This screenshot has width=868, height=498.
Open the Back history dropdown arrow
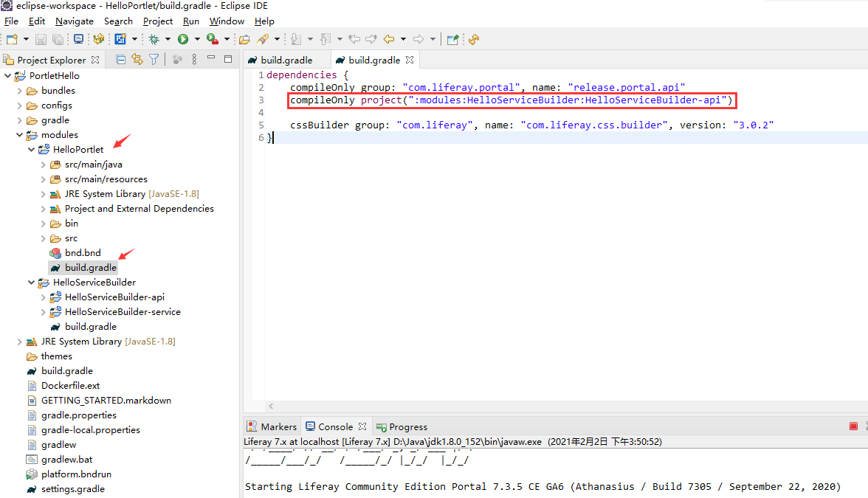tap(403, 39)
